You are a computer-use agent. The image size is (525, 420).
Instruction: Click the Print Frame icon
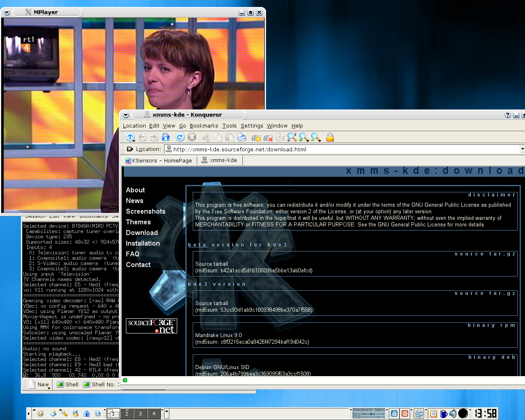point(280,137)
